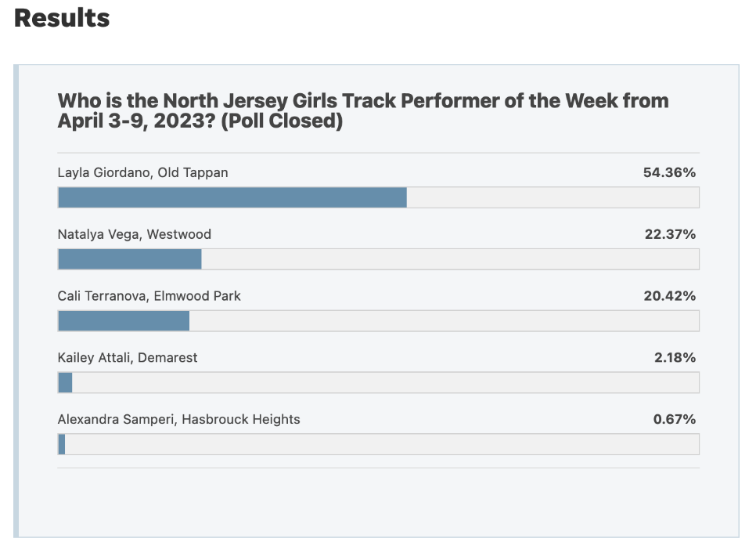This screenshot has height=553, width=756.
Task: Click empty part of Layla Giordano's bar
Action: point(553,197)
